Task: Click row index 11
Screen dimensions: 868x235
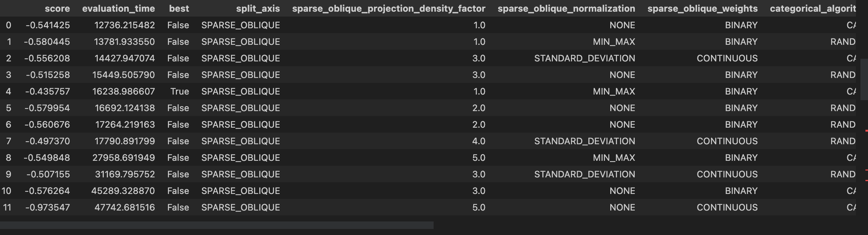Action: pyautogui.click(x=6, y=208)
